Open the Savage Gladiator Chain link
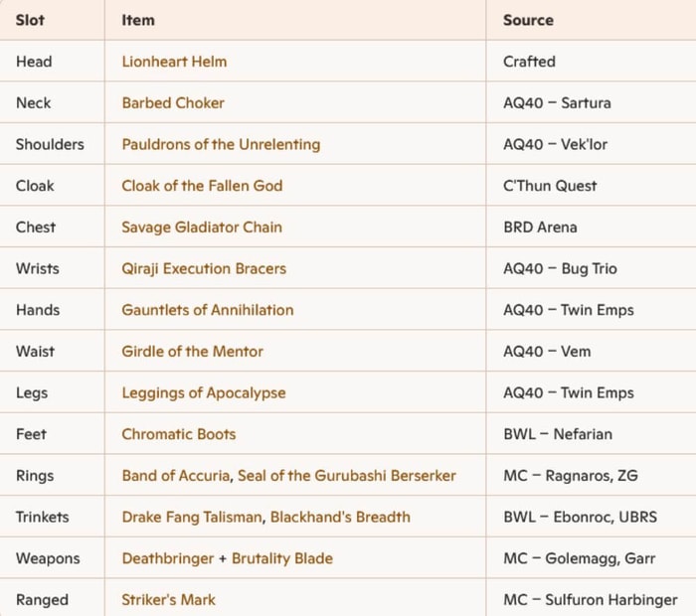Screen dimensions: 696x616 [202, 228]
